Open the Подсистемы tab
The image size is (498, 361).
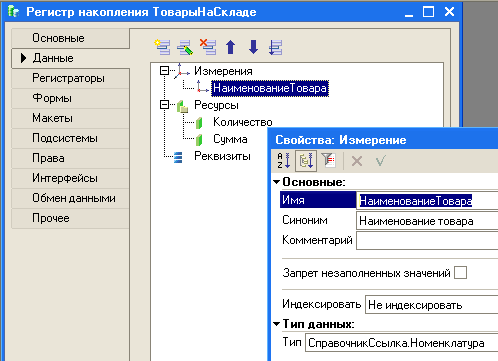(70, 138)
